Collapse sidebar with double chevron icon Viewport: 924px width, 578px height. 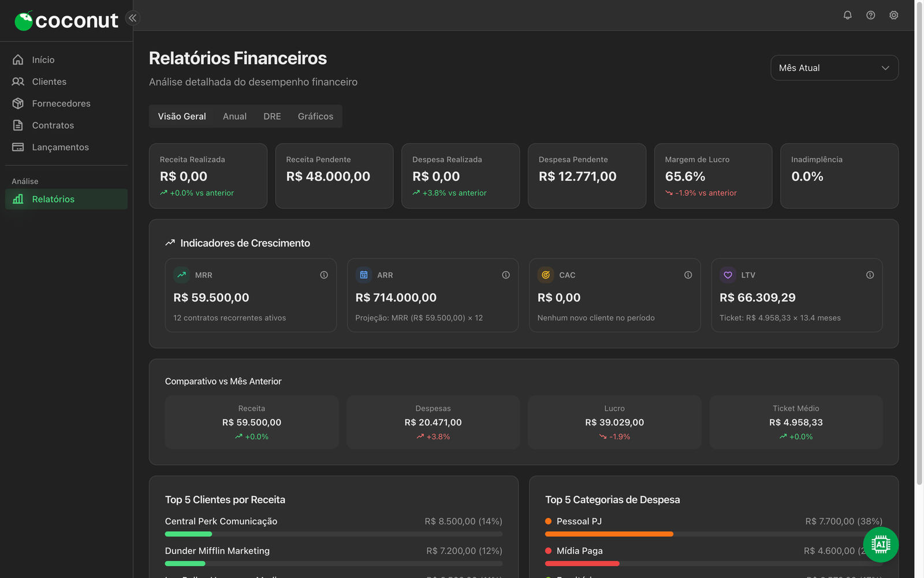coord(133,18)
